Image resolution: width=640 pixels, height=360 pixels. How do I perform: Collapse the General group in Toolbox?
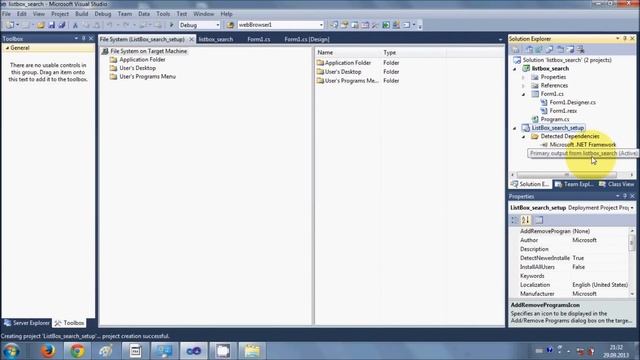point(7,48)
